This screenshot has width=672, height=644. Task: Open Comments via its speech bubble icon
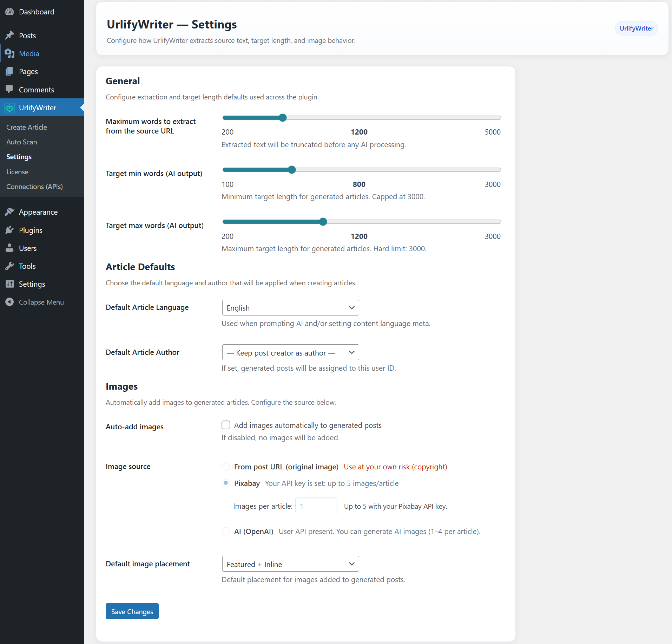tap(10, 90)
